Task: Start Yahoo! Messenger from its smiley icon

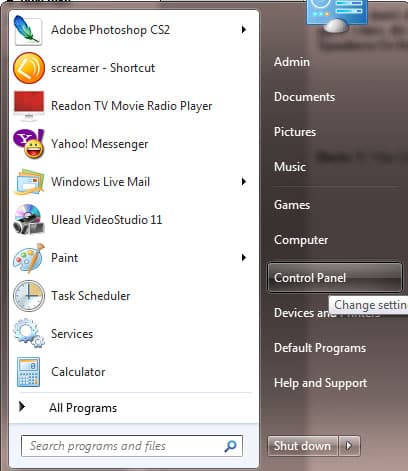Action: click(x=29, y=144)
